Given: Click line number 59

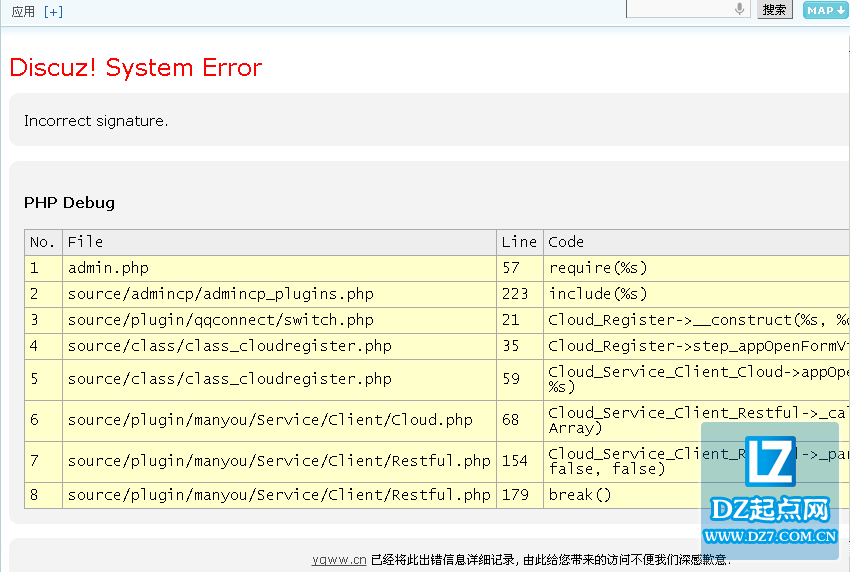Looking at the screenshot, I should (x=519, y=380).
